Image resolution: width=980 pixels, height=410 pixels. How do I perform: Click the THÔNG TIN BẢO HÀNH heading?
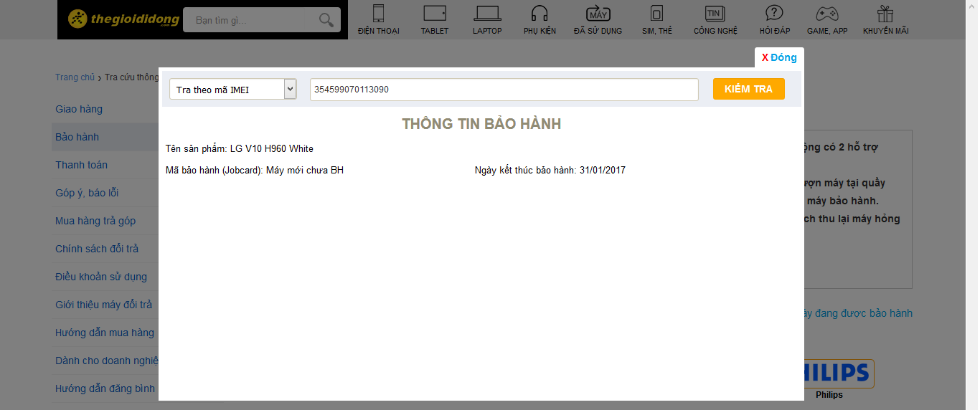coord(481,124)
